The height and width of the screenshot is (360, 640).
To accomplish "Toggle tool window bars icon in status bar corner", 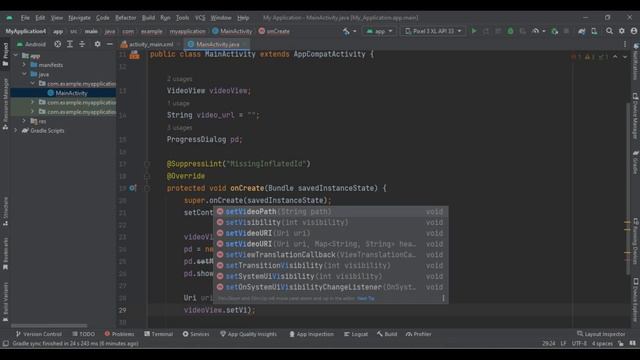I will [5, 344].
